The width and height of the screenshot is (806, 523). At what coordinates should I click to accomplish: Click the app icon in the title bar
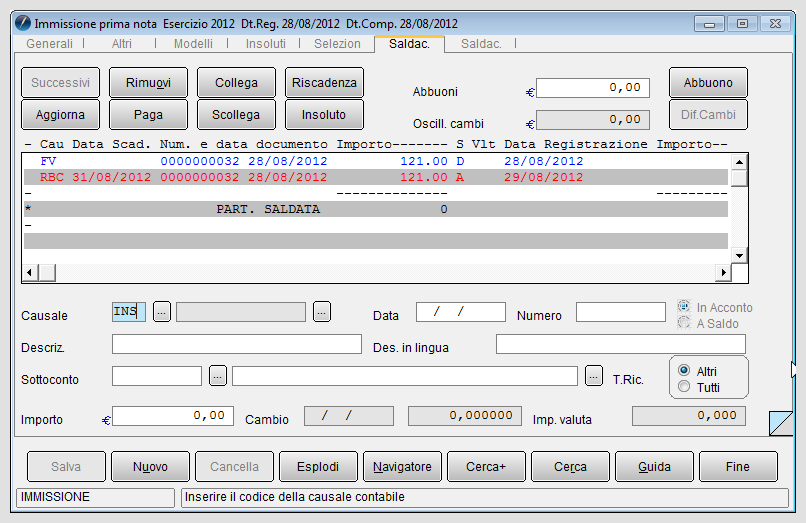[x=23, y=23]
